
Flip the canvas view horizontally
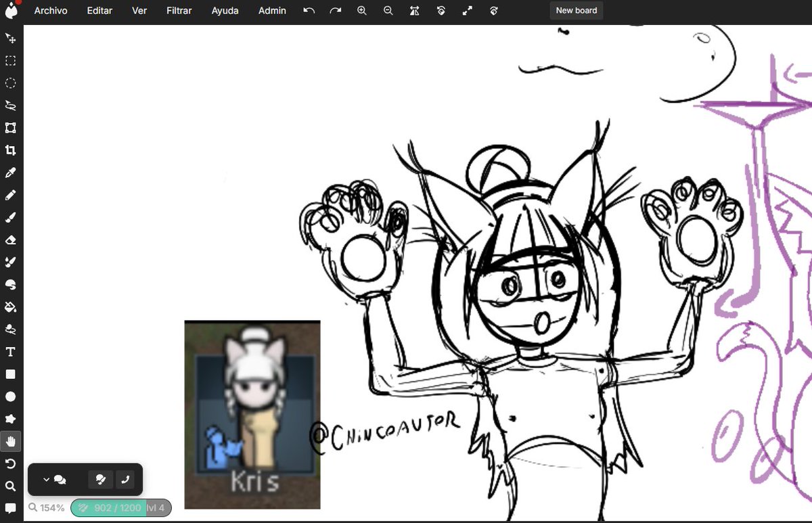415,11
